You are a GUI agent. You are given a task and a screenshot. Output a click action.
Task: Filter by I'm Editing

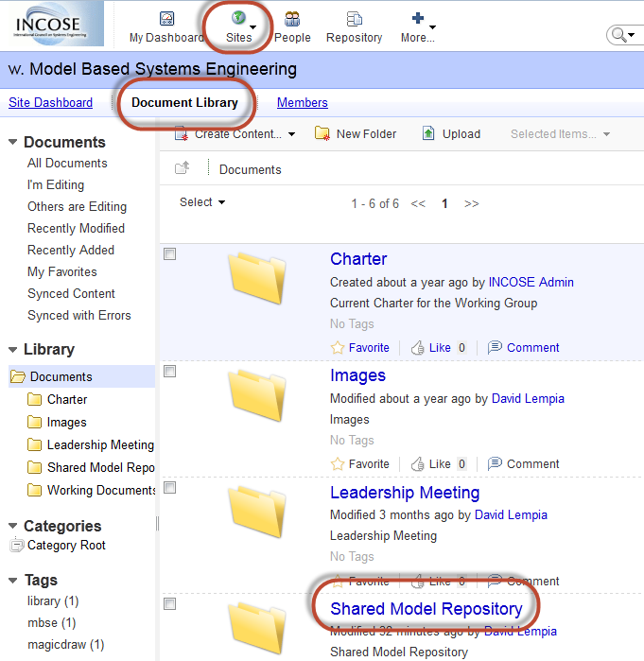point(56,185)
